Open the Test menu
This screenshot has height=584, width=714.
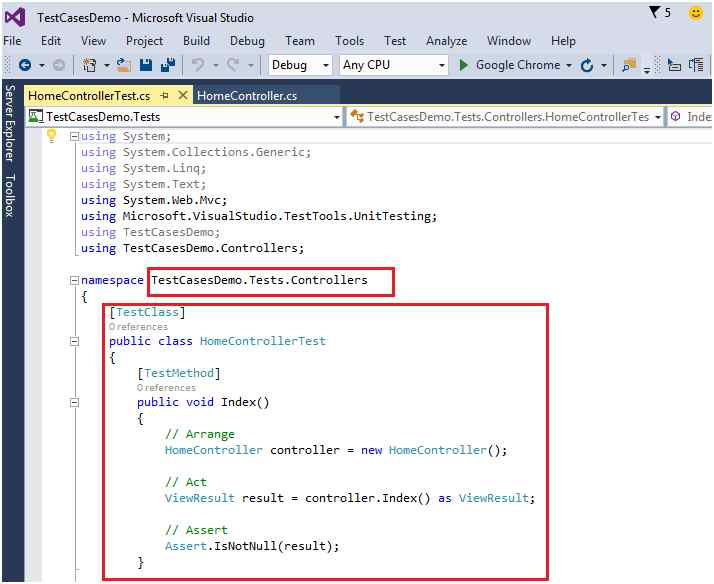[x=395, y=41]
